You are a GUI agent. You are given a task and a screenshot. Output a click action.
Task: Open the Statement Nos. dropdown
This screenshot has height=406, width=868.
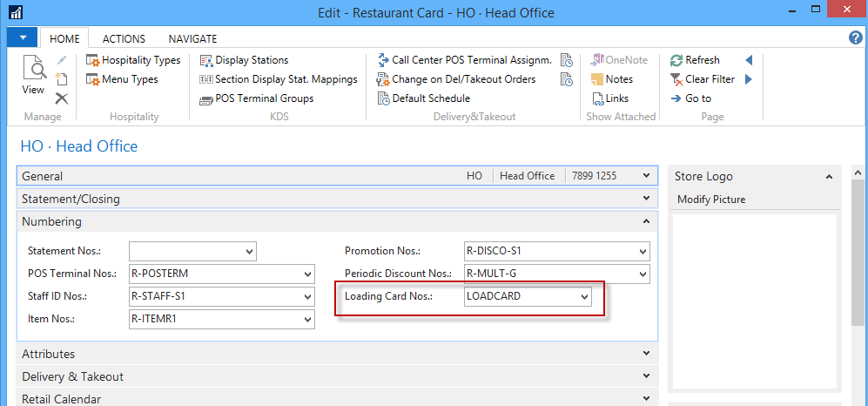[x=249, y=252]
